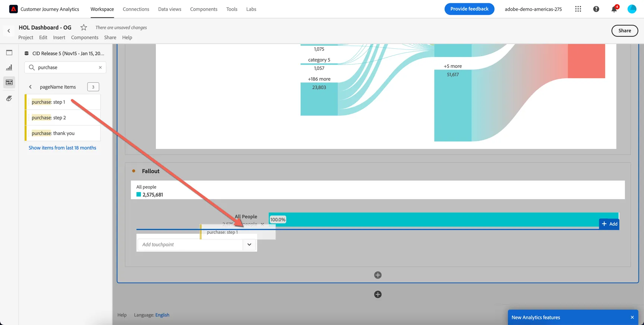Open the Tools tab
Viewport: 644px width, 325px height.
232,9
